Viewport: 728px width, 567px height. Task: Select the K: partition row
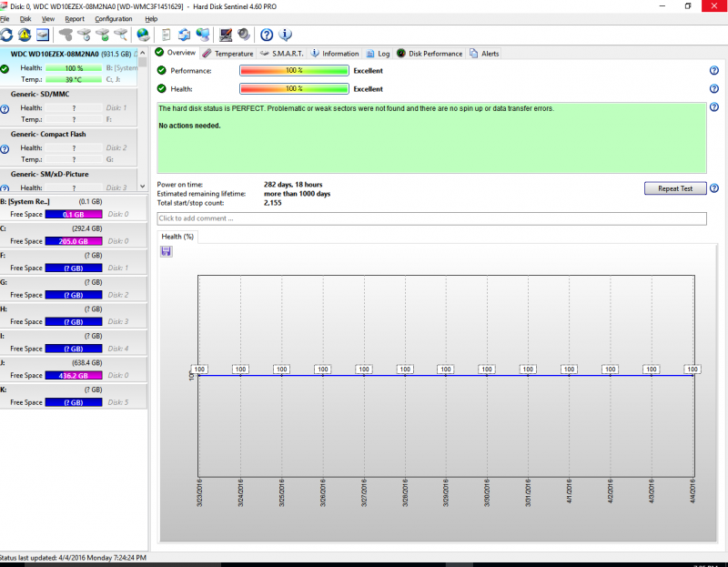[74, 396]
